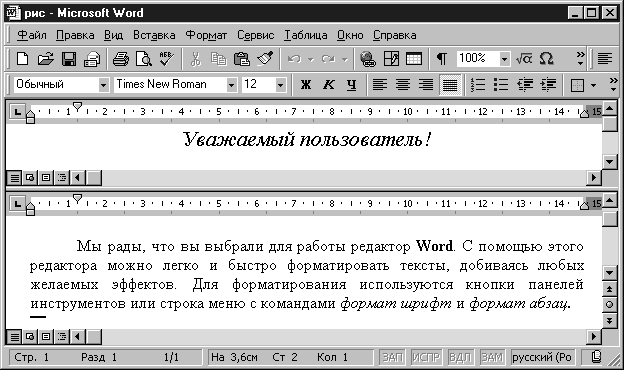Click scroll-down arrow in upper pane
The height and width of the screenshot is (370, 624).
point(610,162)
